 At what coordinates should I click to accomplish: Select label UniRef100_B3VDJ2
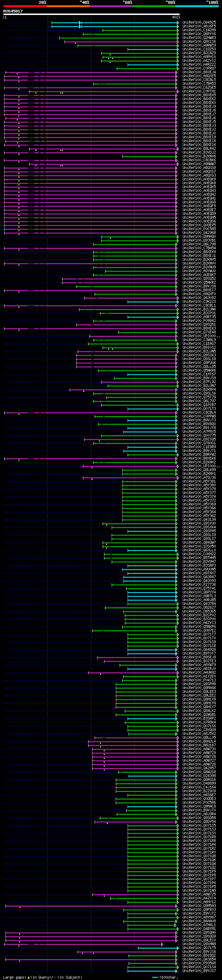199,153
